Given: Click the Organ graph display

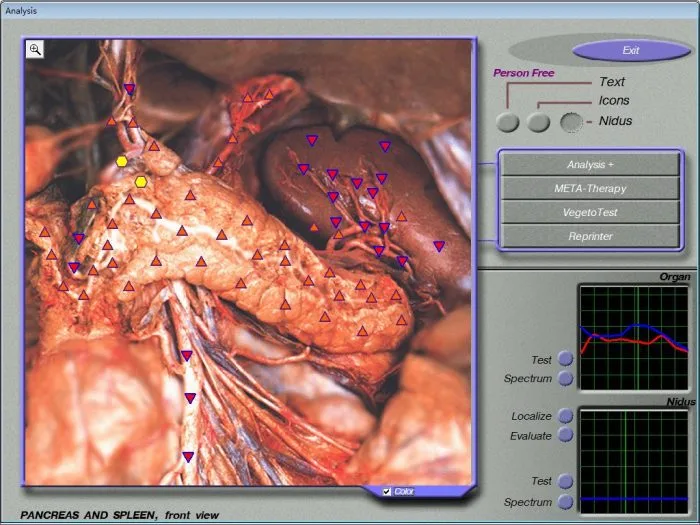Looking at the screenshot, I should 634,338.
